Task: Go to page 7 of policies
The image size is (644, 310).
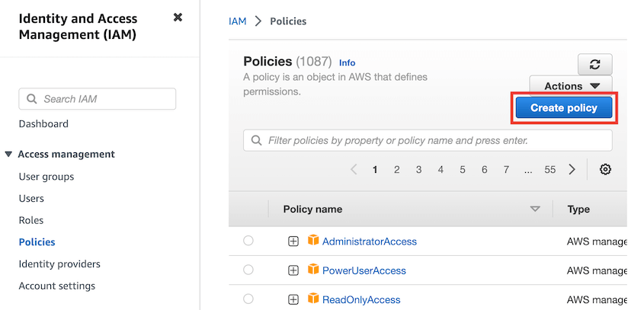Action: (506, 170)
